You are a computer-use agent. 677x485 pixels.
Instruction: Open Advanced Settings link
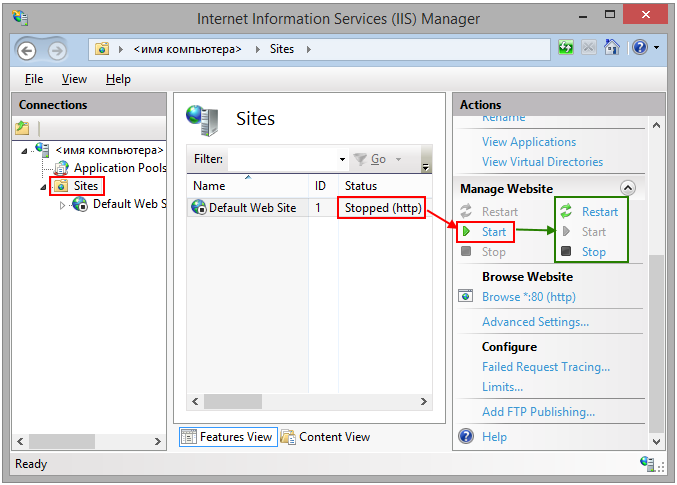click(535, 322)
